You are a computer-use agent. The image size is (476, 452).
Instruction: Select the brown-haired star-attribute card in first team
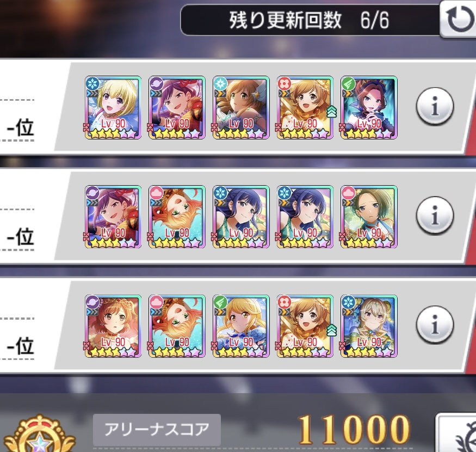coord(241,108)
